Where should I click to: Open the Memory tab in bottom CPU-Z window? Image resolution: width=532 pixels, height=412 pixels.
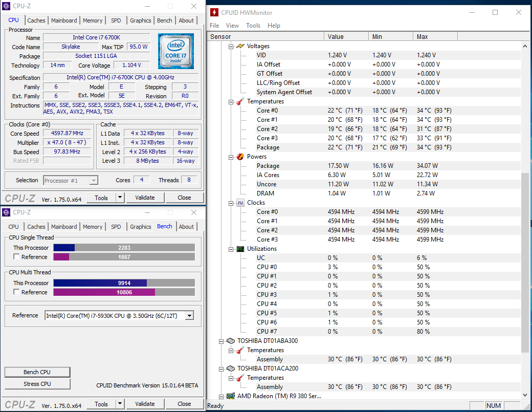coord(93,227)
